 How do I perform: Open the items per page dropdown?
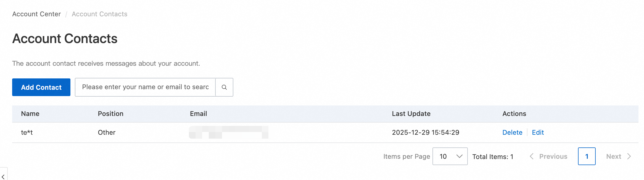[450, 156]
